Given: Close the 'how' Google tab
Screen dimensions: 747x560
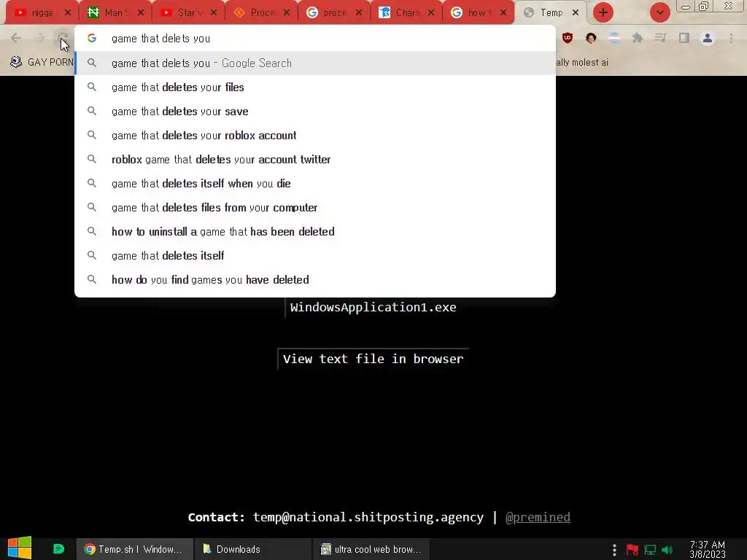Looking at the screenshot, I should [x=503, y=13].
